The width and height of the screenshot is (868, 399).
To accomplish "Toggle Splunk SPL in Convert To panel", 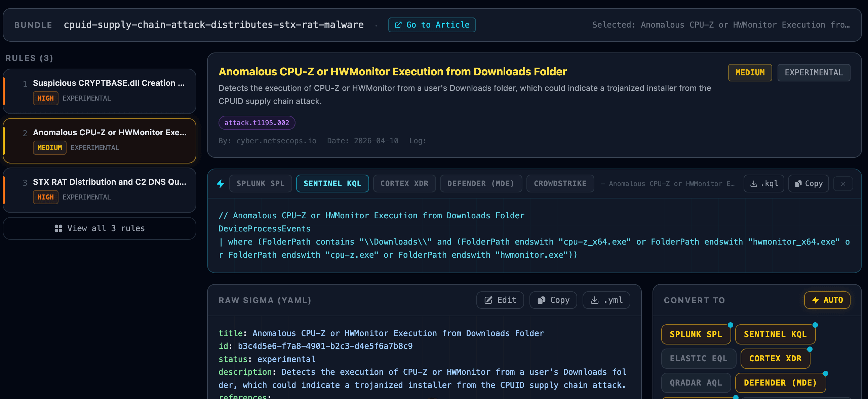I will click(x=696, y=334).
